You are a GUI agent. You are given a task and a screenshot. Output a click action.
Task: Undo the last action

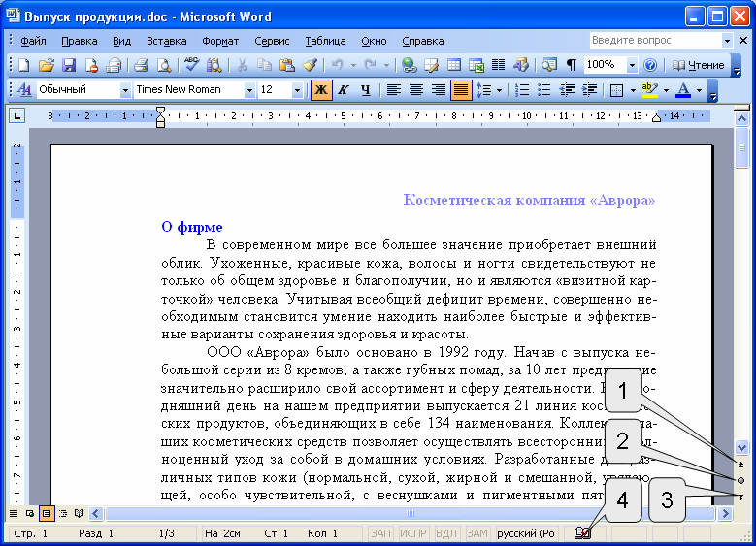pos(337,65)
